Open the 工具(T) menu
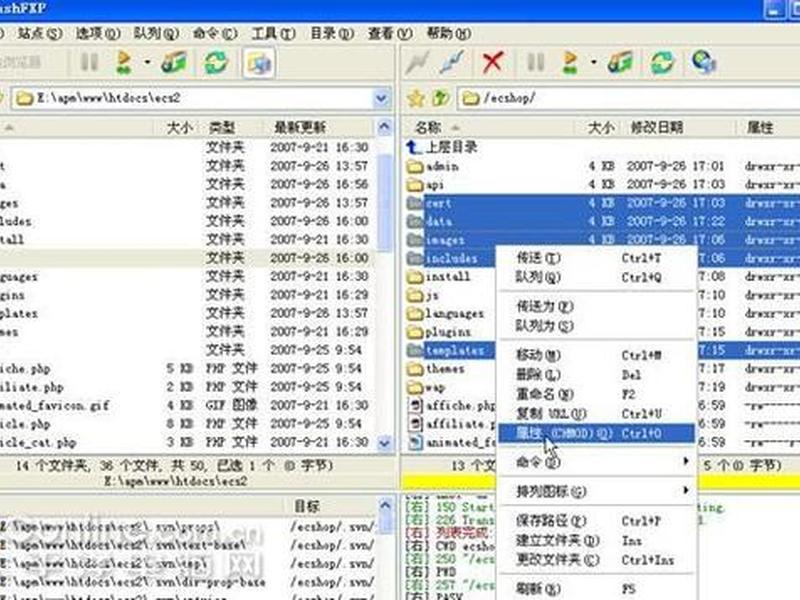 pos(273,34)
